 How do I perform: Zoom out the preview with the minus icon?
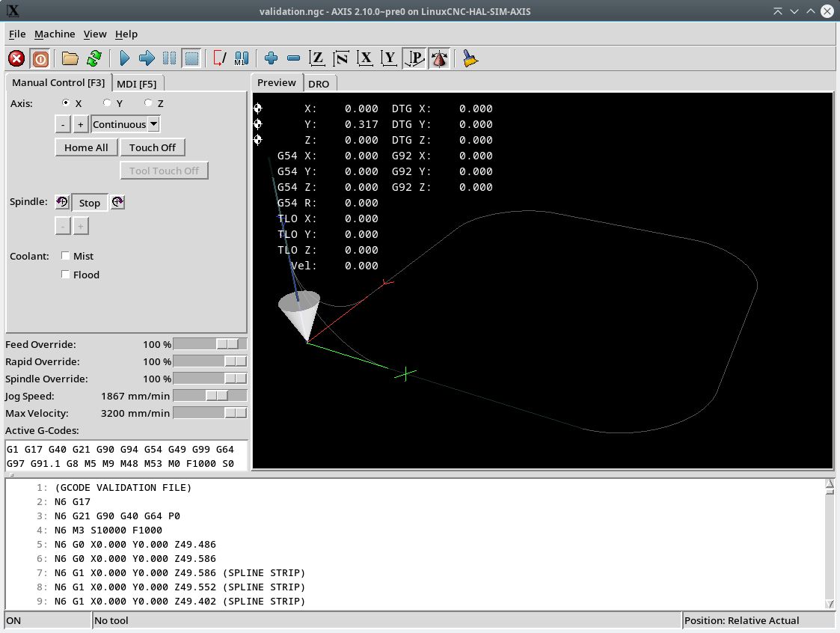pyautogui.click(x=293, y=58)
